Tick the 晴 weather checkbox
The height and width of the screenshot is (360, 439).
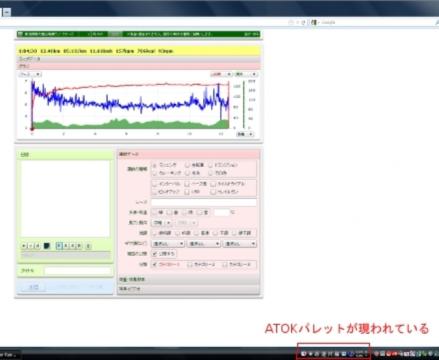pyautogui.click(x=154, y=212)
